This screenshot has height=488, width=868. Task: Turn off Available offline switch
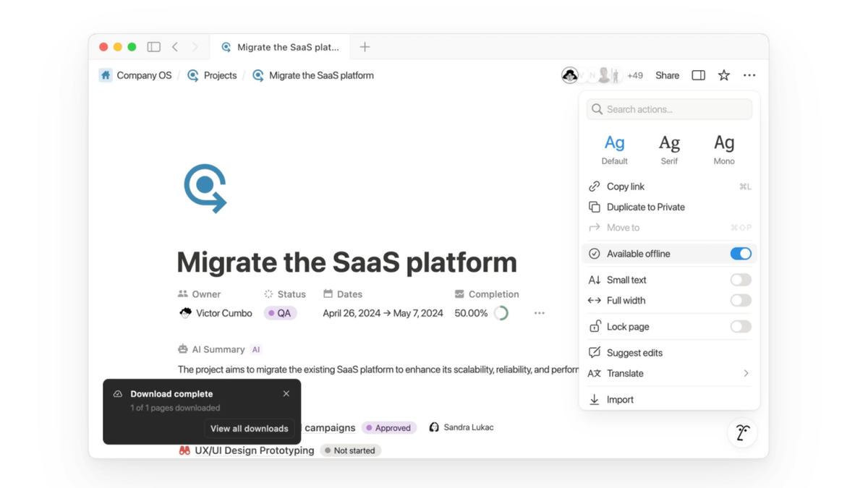click(x=740, y=254)
